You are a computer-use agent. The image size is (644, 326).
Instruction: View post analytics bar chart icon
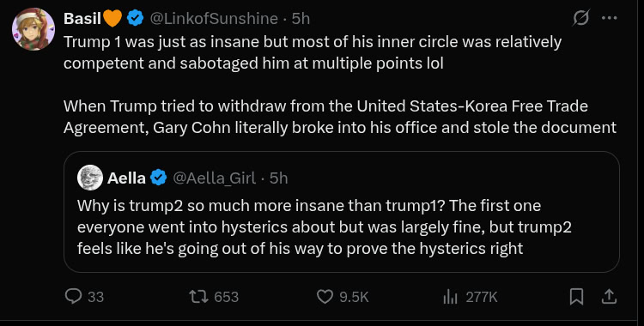pyautogui.click(x=451, y=297)
